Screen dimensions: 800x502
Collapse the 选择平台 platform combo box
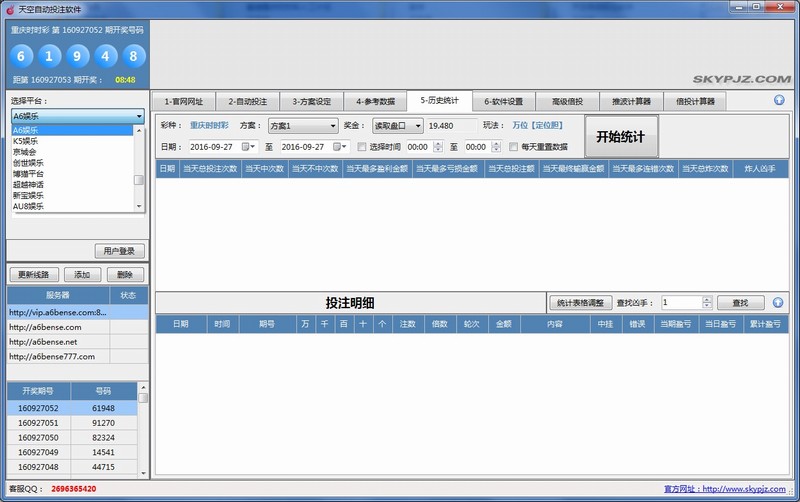tap(139, 116)
